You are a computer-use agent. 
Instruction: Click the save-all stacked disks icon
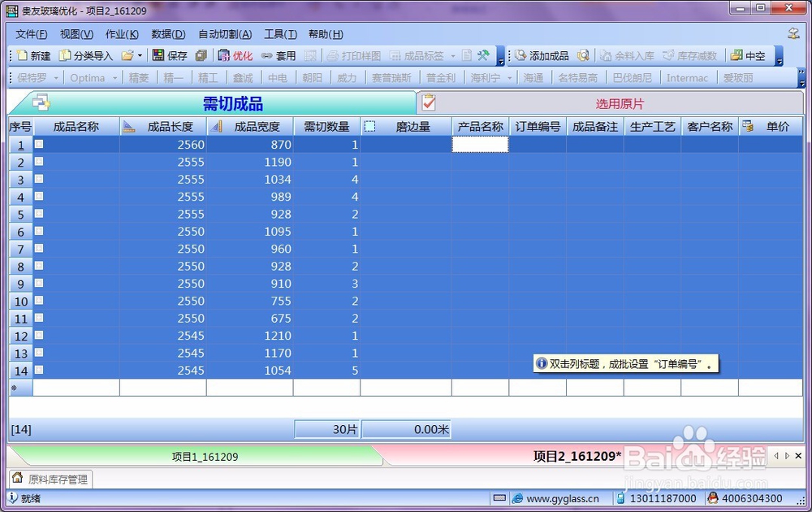pyautogui.click(x=201, y=55)
